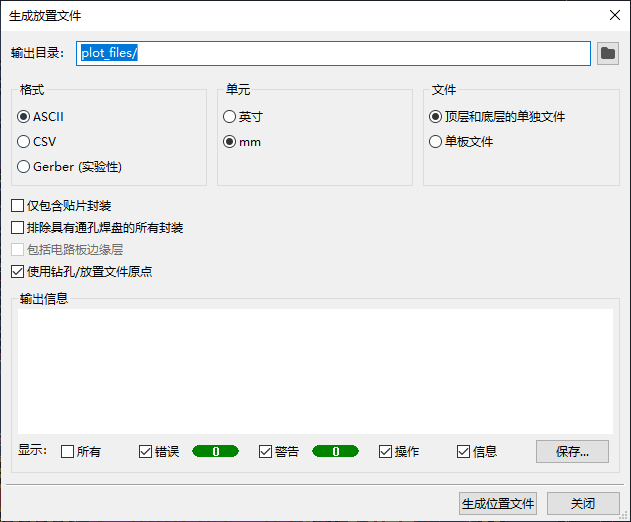
Task: Uncheck 使用钻孔/放置文件原点
Action: [x=17, y=271]
